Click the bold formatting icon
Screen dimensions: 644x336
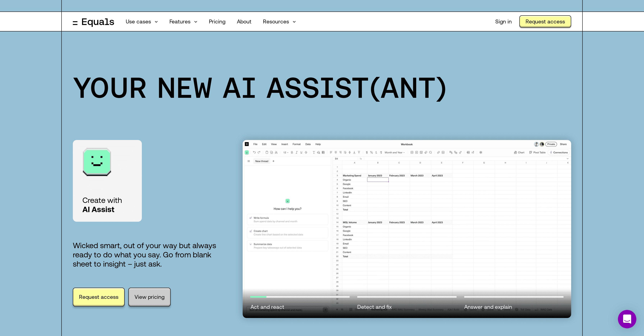tap(292, 152)
